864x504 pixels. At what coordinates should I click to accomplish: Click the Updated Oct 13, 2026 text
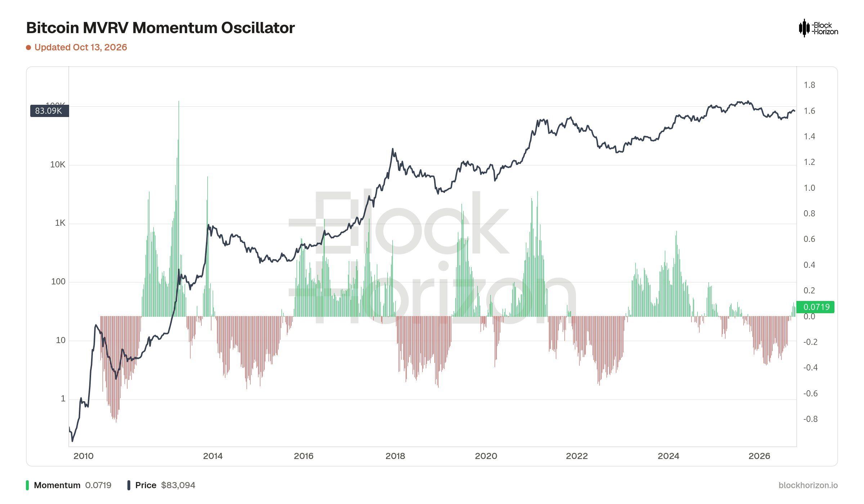(81, 48)
